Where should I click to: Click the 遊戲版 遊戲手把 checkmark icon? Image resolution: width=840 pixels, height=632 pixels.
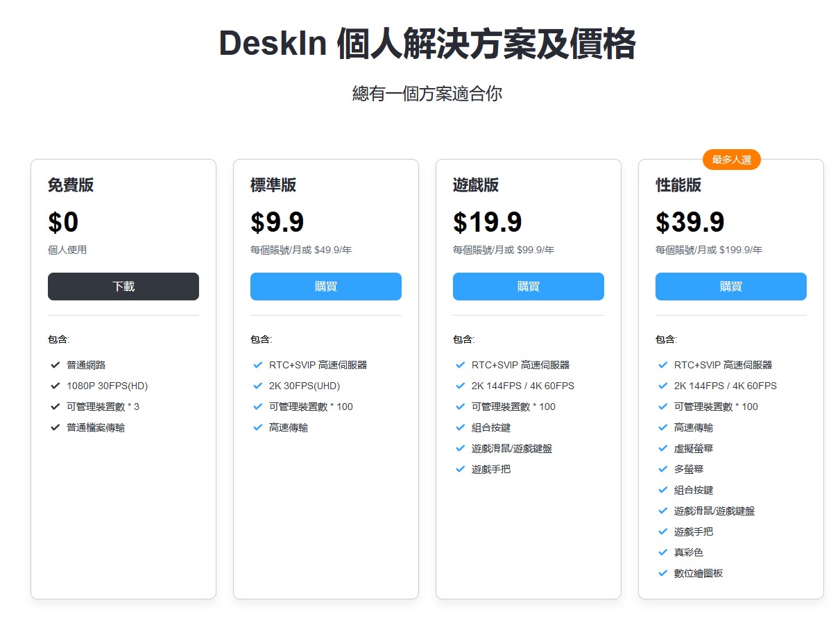461,469
